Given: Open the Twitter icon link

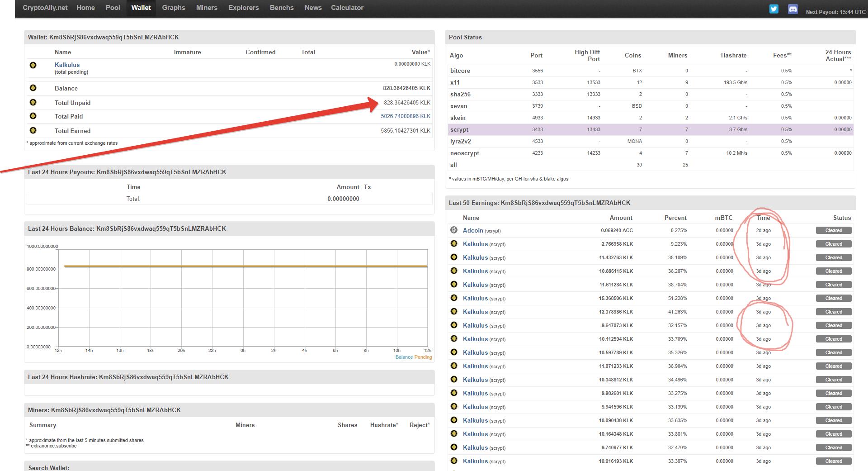Looking at the screenshot, I should click(774, 9).
